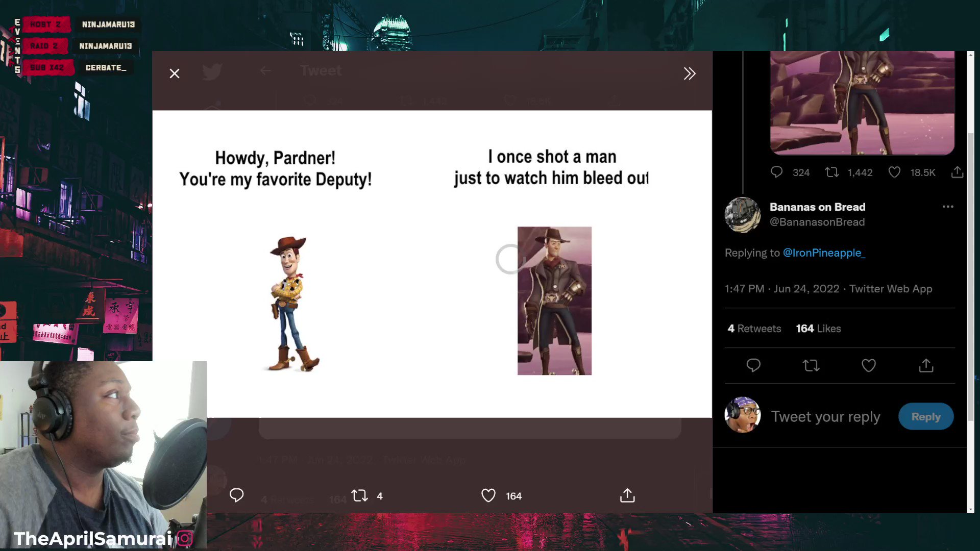Click reply icon in sidebar action row
This screenshot has height=551, width=980.
753,365
